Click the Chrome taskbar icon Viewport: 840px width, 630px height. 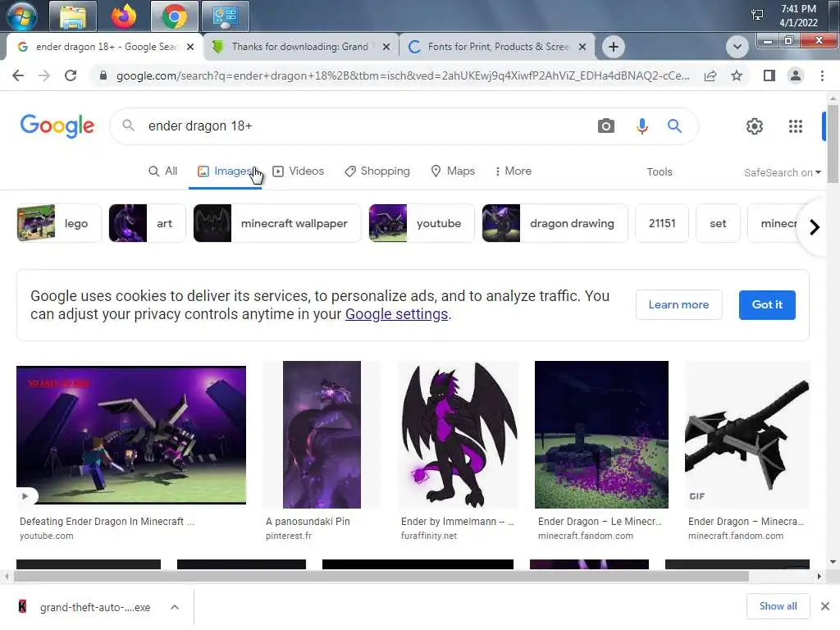coord(174,16)
